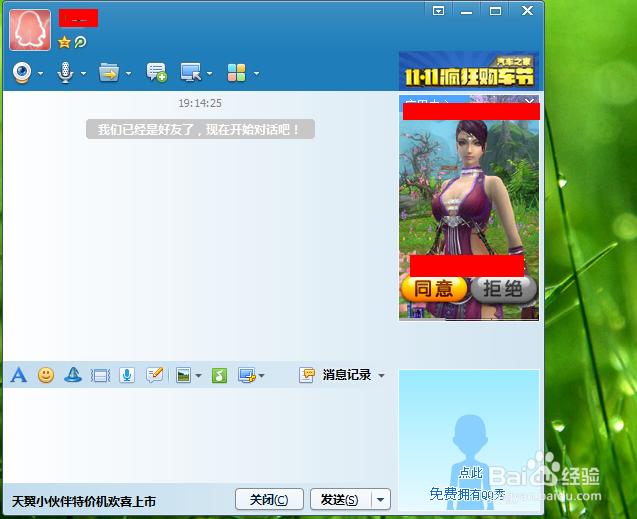Open magic emoticon wizard hat icon

[x=73, y=374]
